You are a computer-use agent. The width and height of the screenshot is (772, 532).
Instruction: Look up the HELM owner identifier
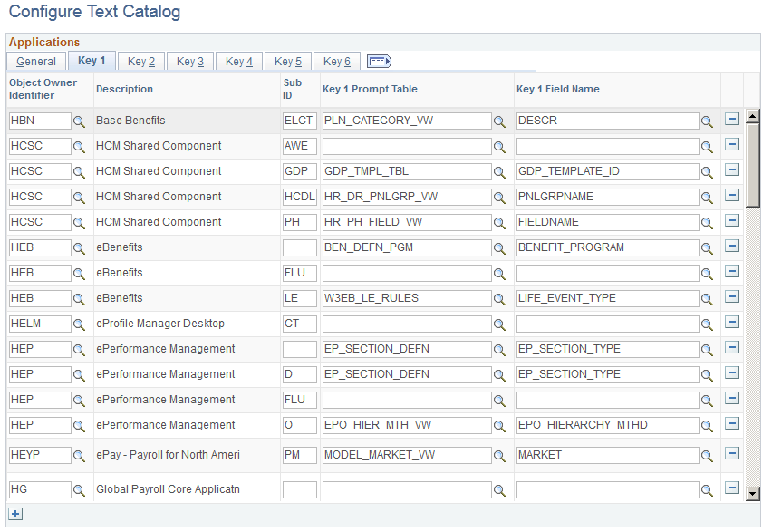coord(80,324)
